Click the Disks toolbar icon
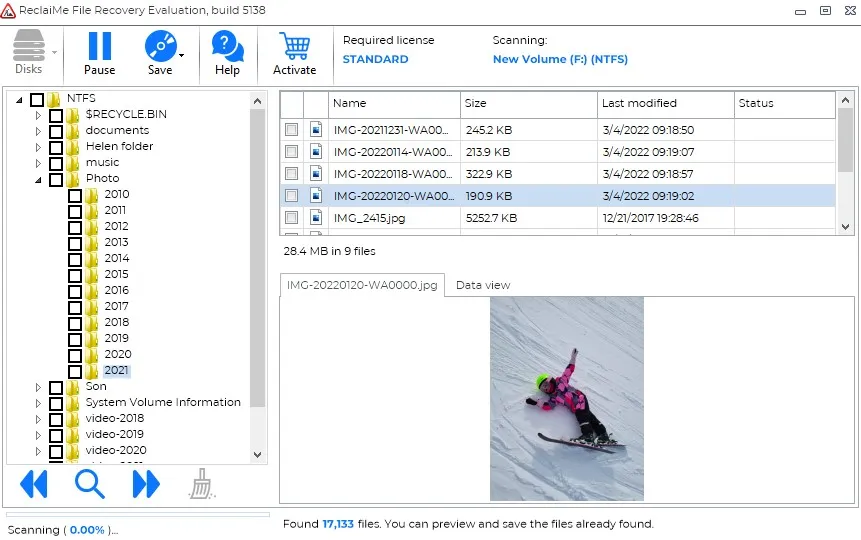Image resolution: width=861 pixels, height=540 pixels. (x=28, y=46)
